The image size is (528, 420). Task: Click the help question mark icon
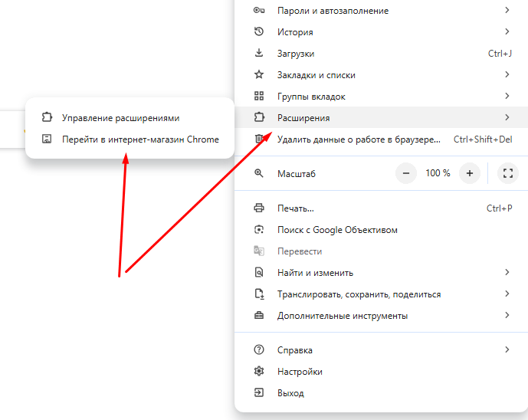point(258,349)
